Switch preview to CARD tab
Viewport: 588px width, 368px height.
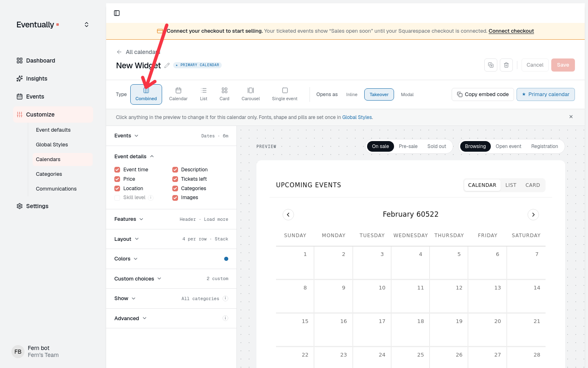tap(533, 185)
